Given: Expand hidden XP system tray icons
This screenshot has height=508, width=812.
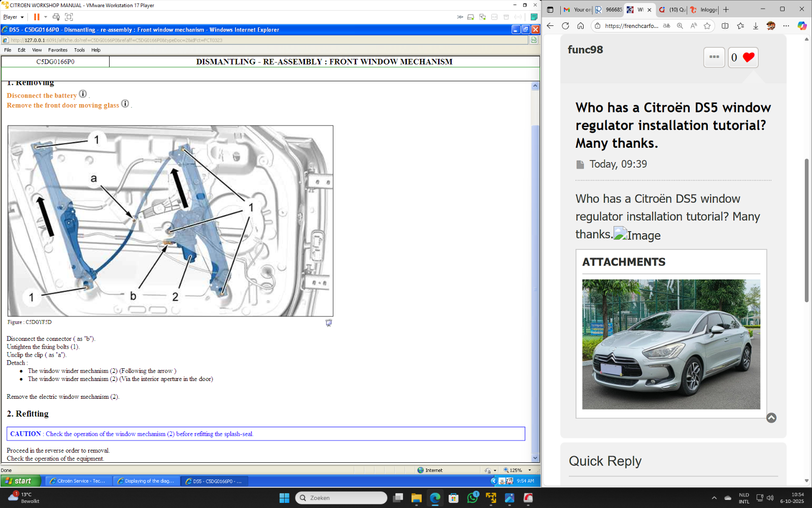Looking at the screenshot, I should tap(493, 481).
